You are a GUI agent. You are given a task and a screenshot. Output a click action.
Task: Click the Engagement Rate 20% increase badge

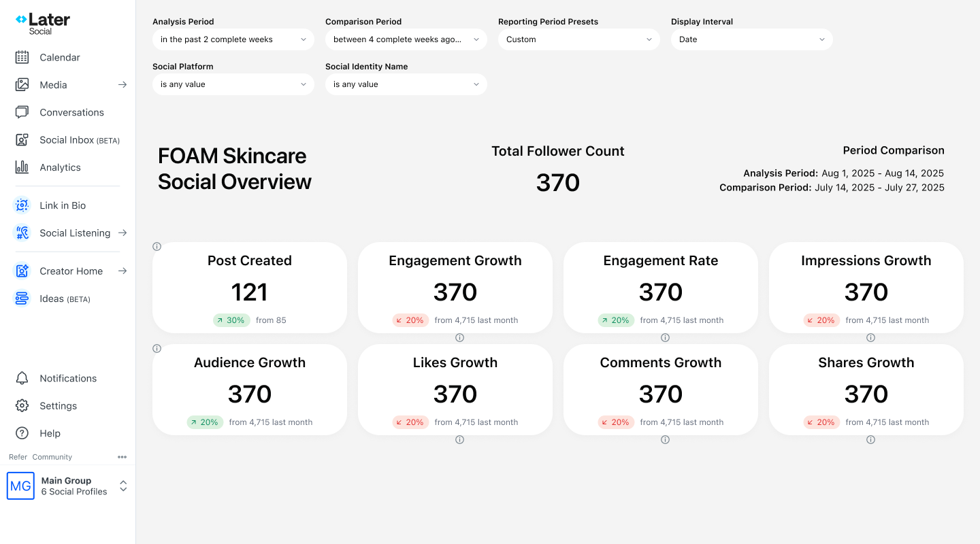616,320
